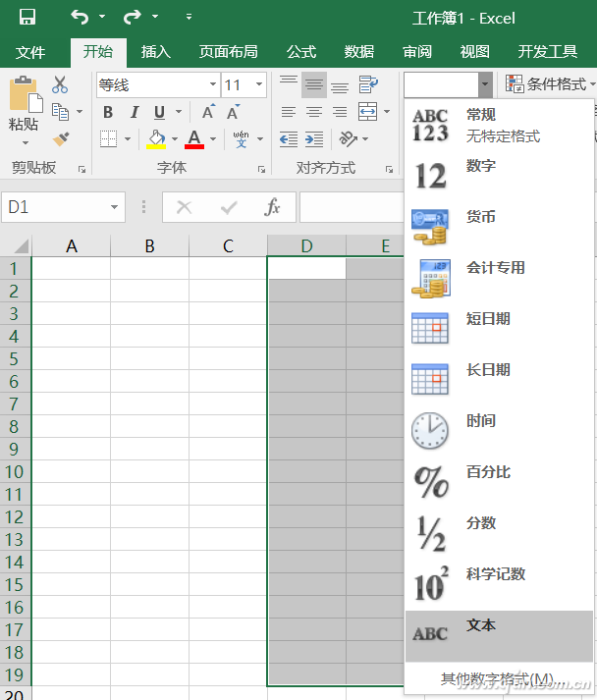Viewport: 597px width, 700px height.
Task: Open the font size 11 dropdown
Action: click(x=259, y=84)
